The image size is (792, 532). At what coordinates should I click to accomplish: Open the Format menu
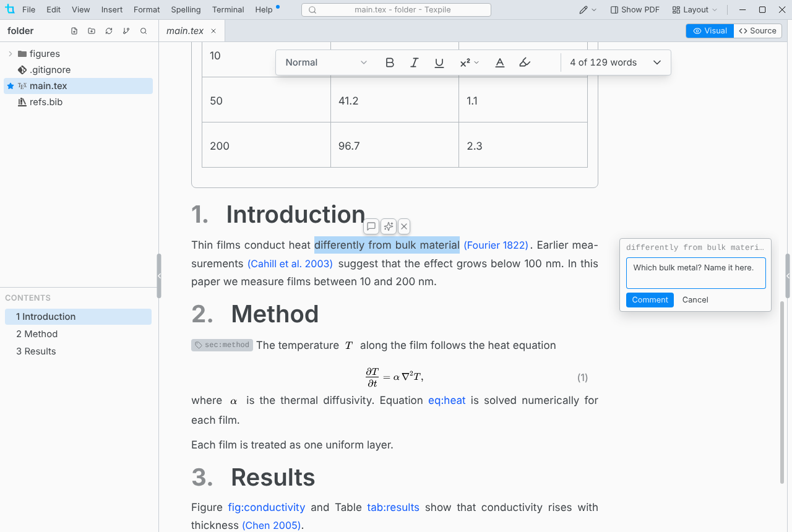click(147, 10)
